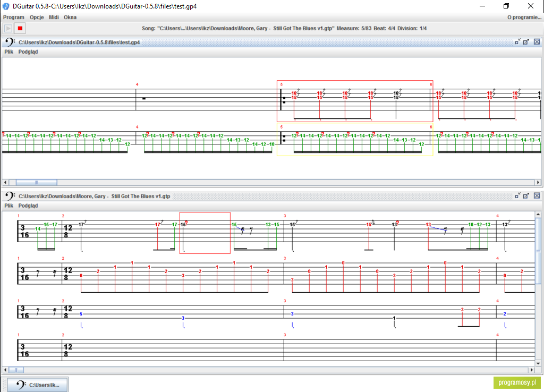Click the red-outlined measure 5 in test.gp4
Viewport: 544px width, 392px height.
(x=355, y=101)
